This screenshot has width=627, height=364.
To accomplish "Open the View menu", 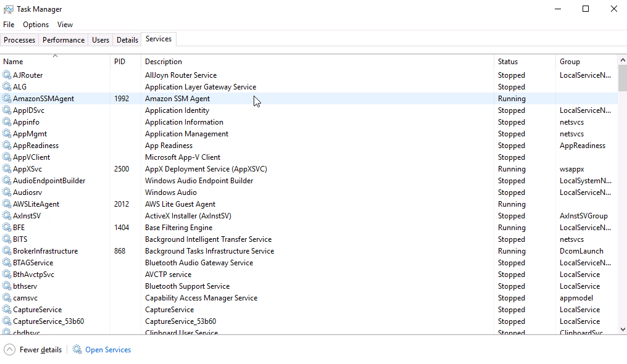I will tap(65, 25).
